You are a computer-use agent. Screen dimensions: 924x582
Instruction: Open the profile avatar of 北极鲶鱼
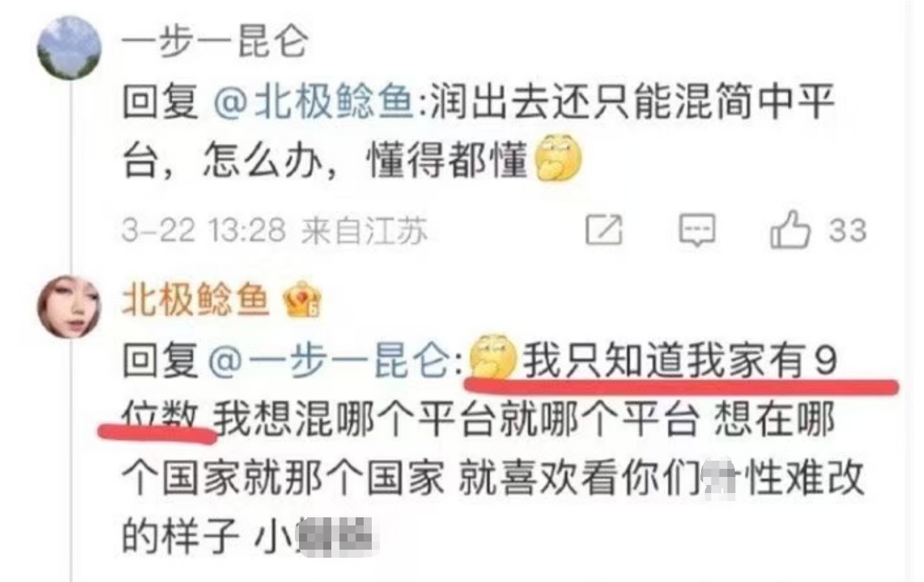point(69,307)
